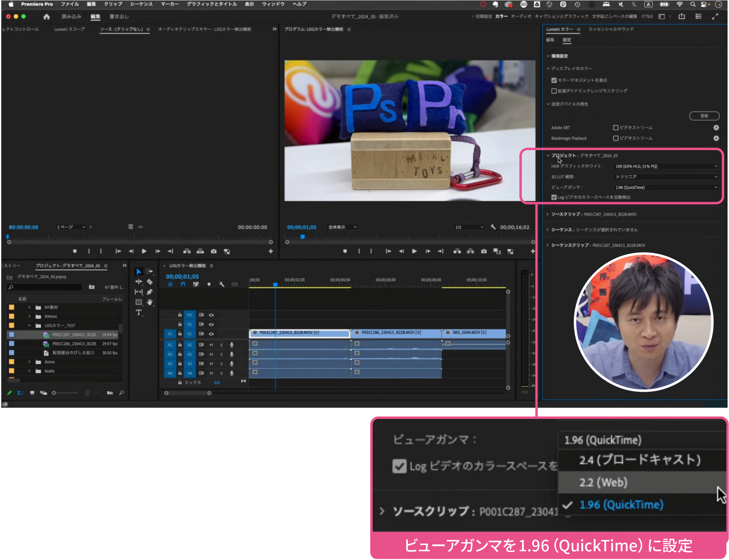This screenshot has height=560, width=729.
Task: Open the ファイル menu
Action: coord(70,4)
